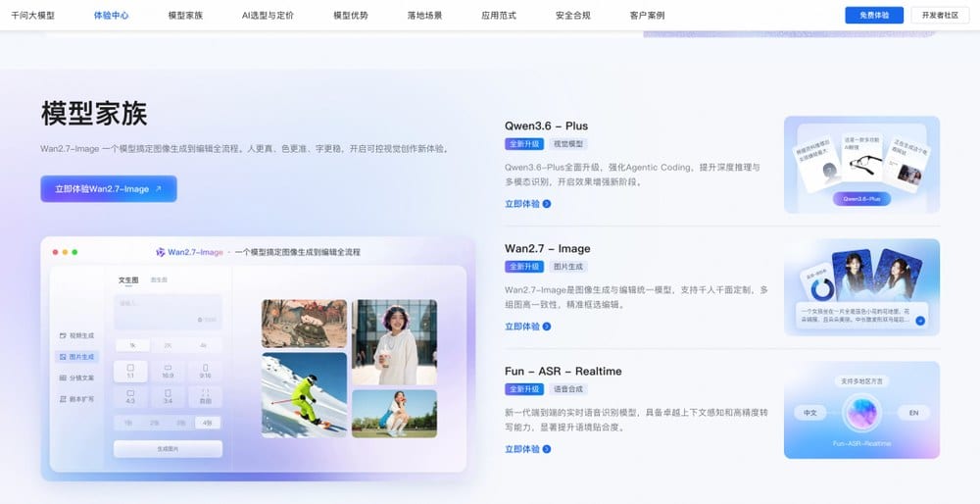Open the squatting girl on grass thumbnail
Image resolution: width=980 pixels, height=504 pixels.
tap(394, 414)
